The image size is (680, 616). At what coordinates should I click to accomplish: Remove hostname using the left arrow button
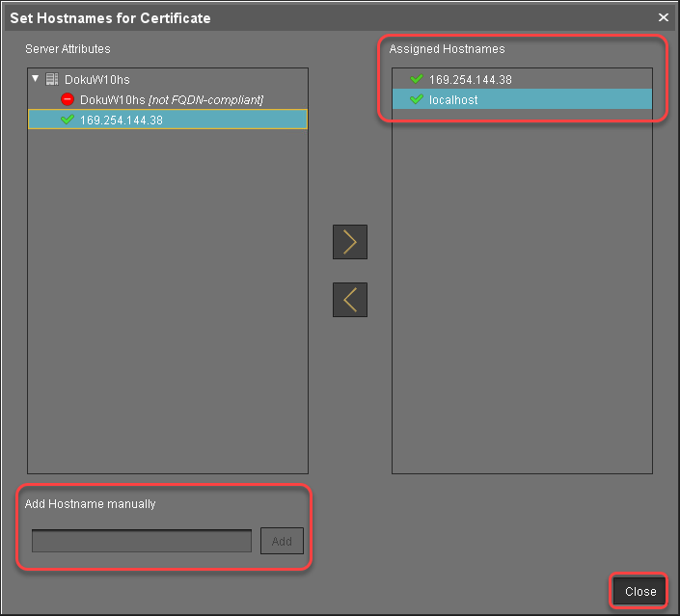[x=349, y=300]
